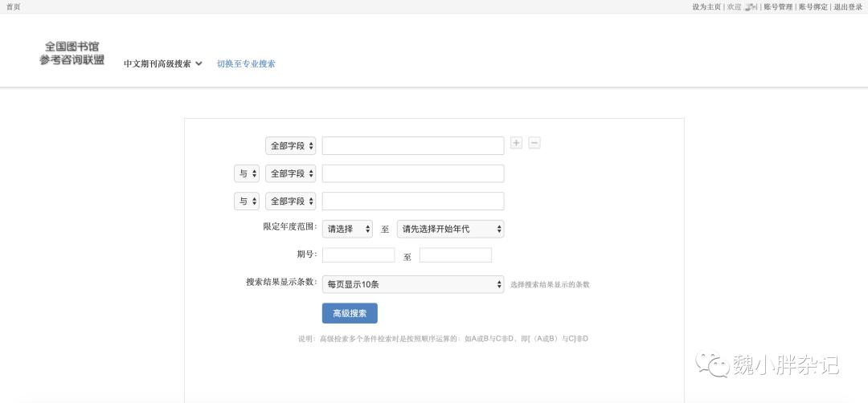Focus the first search keyword input field
The image size is (868, 403).
tap(413, 146)
